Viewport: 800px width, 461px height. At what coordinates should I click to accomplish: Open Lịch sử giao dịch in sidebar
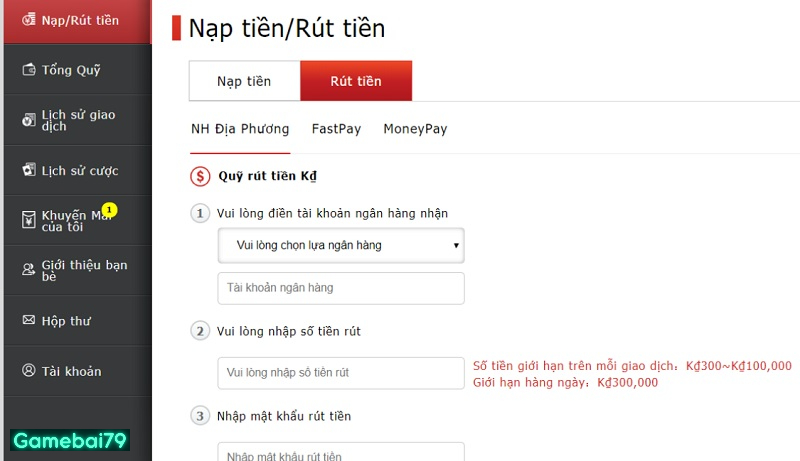point(78,120)
